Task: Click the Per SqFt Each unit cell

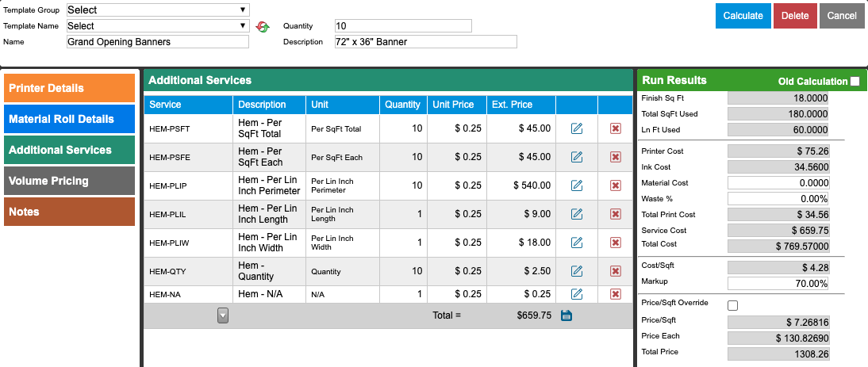Action: point(342,158)
